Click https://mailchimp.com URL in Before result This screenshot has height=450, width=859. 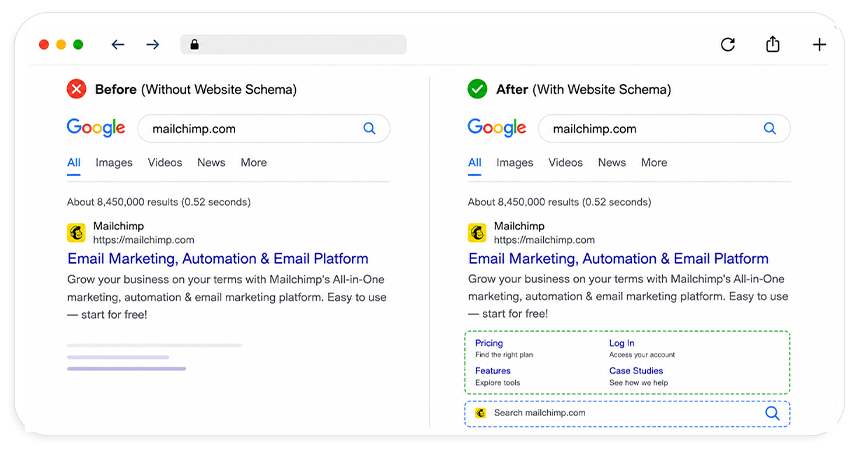point(144,240)
